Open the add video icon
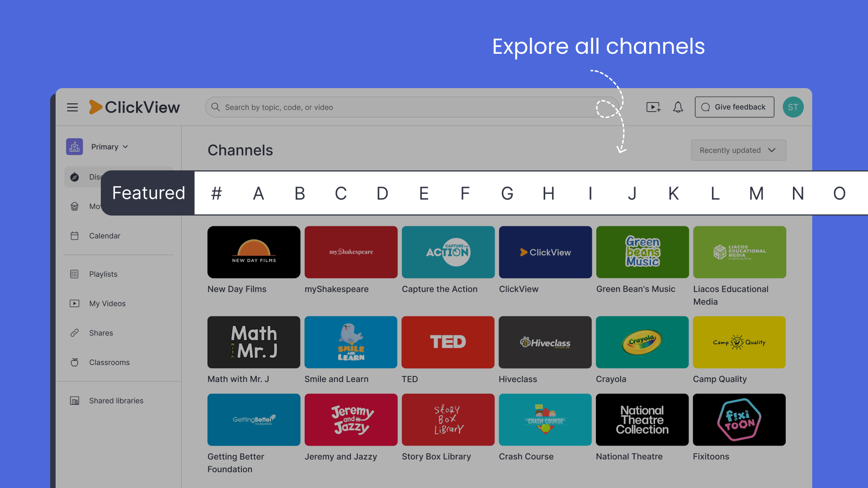The width and height of the screenshot is (868, 488). tap(653, 107)
